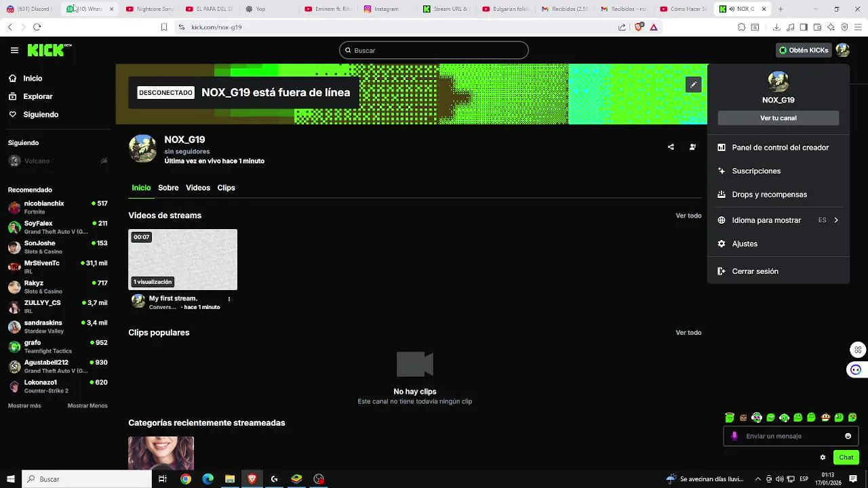Click Ver todo for Clips populares
The height and width of the screenshot is (488, 868).
tap(688, 333)
